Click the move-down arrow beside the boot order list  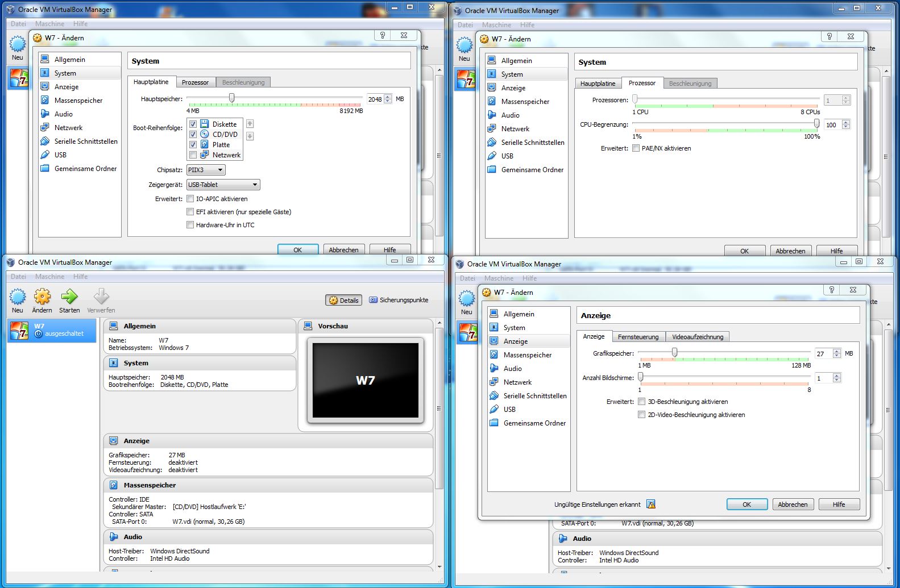[x=250, y=136]
